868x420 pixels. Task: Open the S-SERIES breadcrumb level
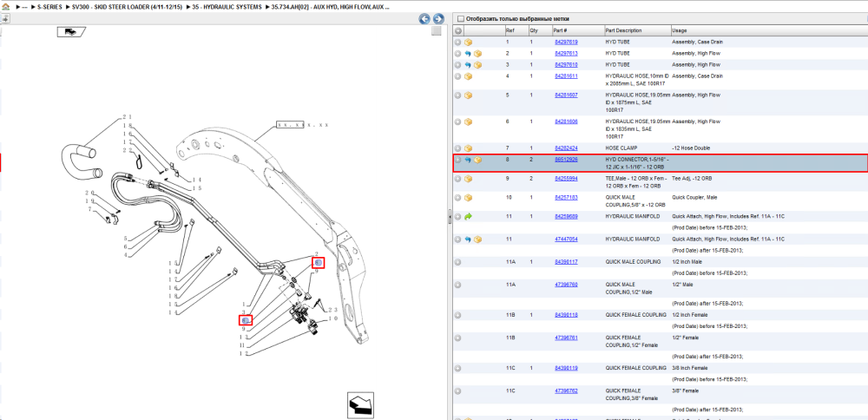(x=49, y=8)
